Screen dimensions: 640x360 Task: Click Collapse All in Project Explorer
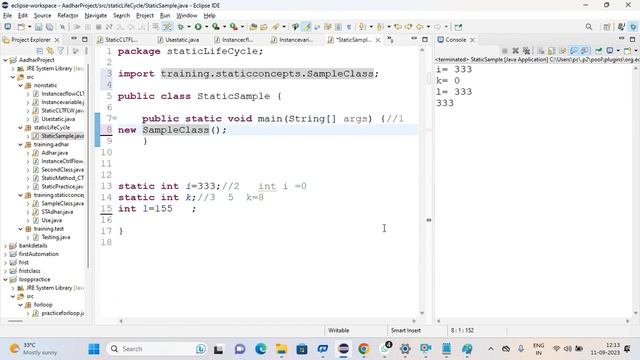coord(40,51)
